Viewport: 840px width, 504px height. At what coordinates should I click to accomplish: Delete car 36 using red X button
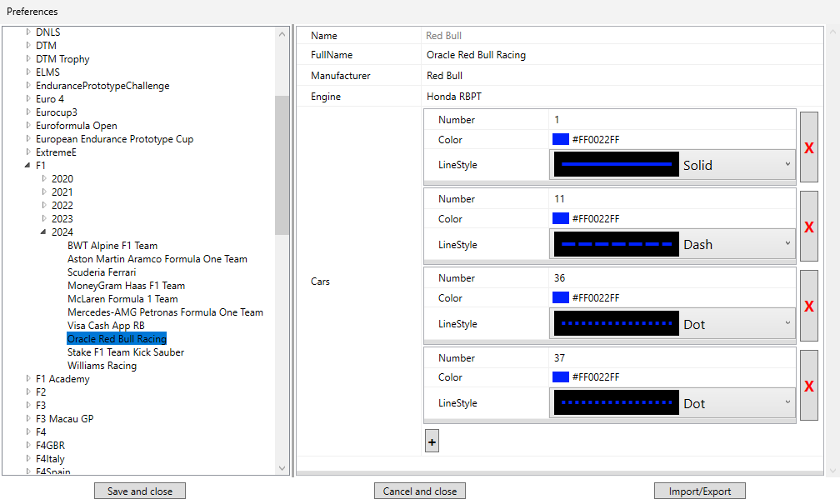pyautogui.click(x=809, y=305)
